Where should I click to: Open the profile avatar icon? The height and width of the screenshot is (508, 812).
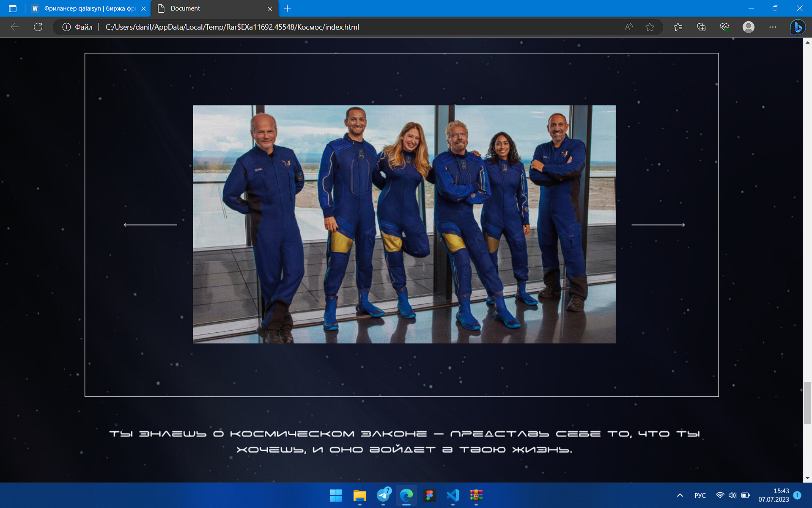tap(749, 27)
